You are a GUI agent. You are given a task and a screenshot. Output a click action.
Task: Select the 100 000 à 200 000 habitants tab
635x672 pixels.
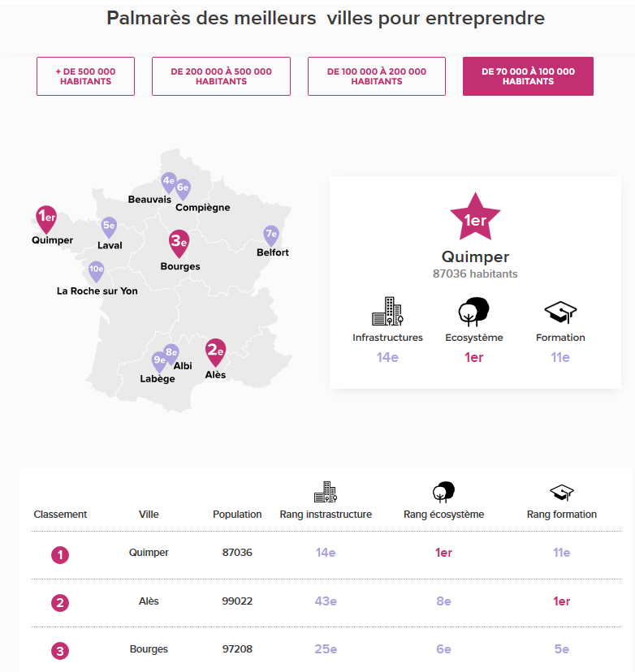377,76
